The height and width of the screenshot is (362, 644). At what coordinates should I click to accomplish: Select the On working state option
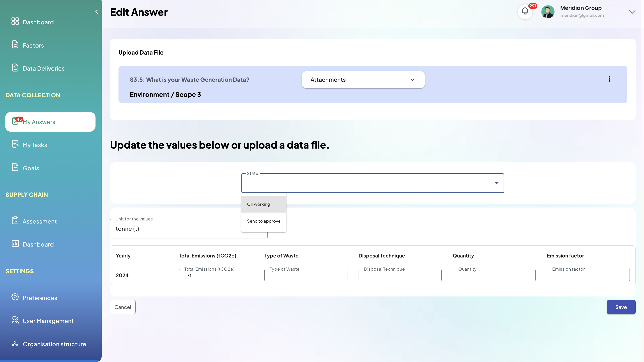[264, 204]
